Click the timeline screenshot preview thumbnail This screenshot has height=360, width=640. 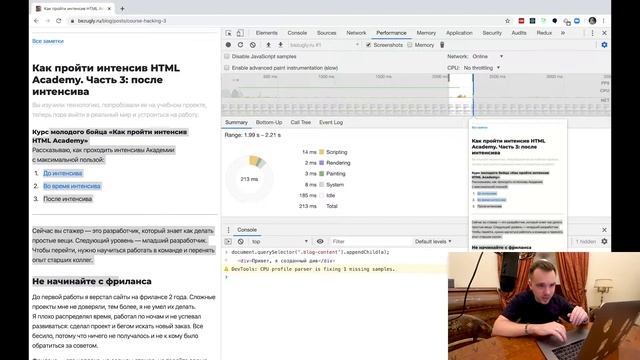(x=518, y=186)
